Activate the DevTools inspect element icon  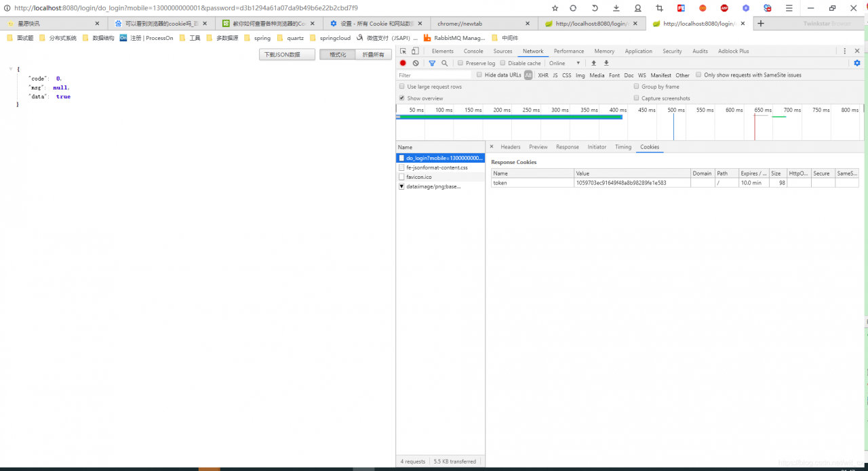coord(403,51)
